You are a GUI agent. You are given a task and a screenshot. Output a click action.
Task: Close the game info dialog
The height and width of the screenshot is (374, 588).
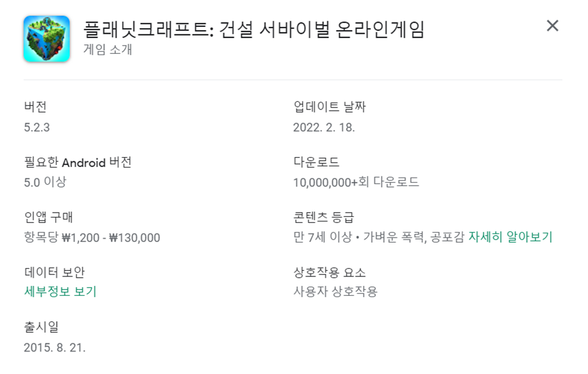tap(552, 26)
